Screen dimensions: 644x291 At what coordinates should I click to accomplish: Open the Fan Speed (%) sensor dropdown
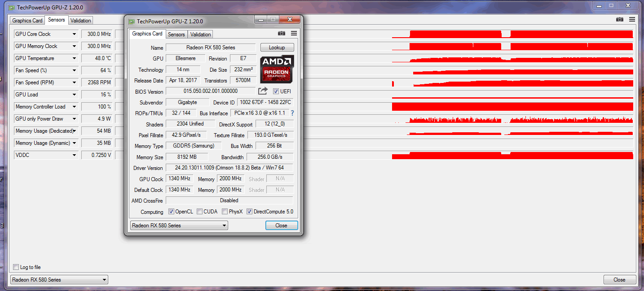74,70
